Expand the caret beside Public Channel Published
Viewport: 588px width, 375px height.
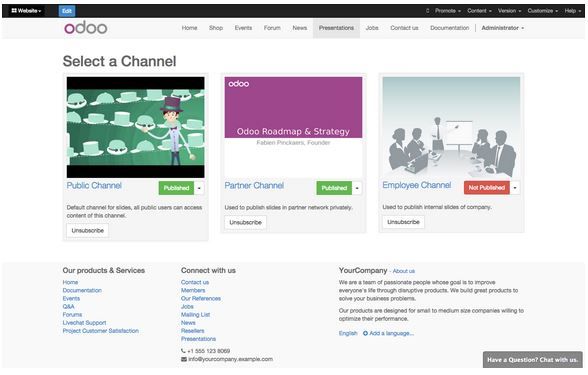point(199,188)
